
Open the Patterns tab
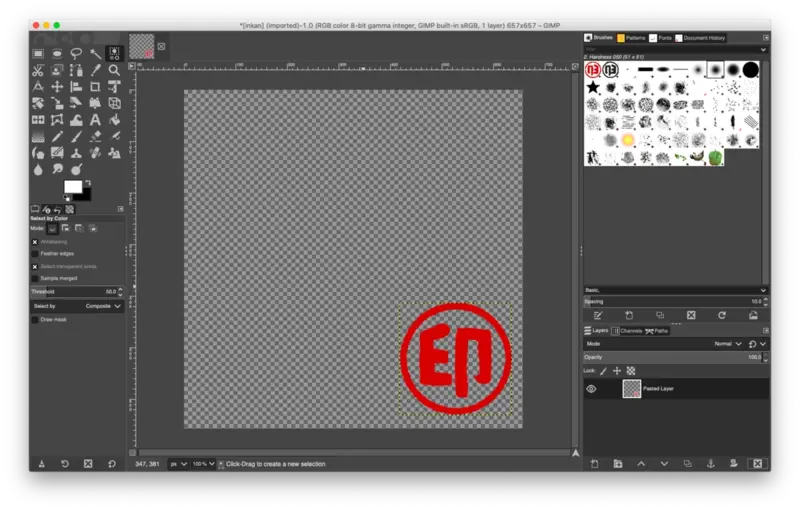pyautogui.click(x=631, y=38)
